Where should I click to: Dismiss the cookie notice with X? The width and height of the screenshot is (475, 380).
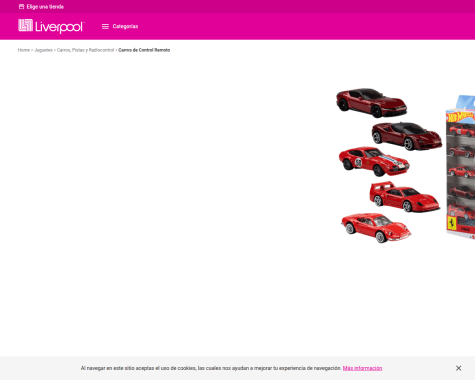(x=458, y=368)
